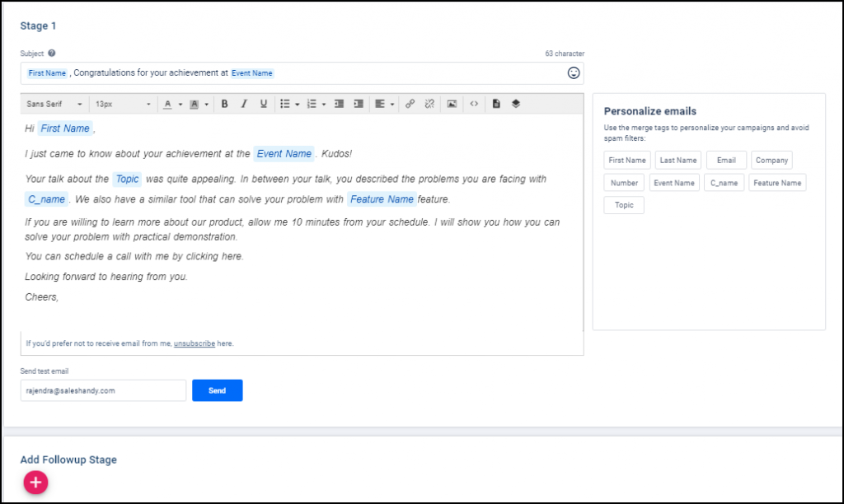Toggle bold formatting in the editor toolbar
The width and height of the screenshot is (844, 504).
coord(224,104)
